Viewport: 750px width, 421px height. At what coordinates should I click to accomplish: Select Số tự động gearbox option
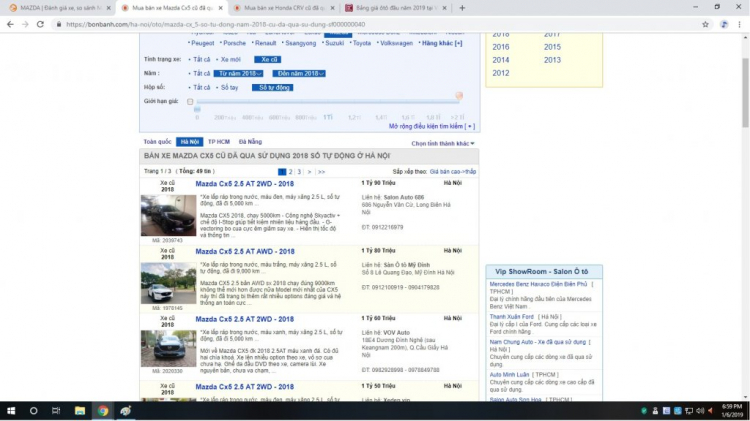pos(273,88)
